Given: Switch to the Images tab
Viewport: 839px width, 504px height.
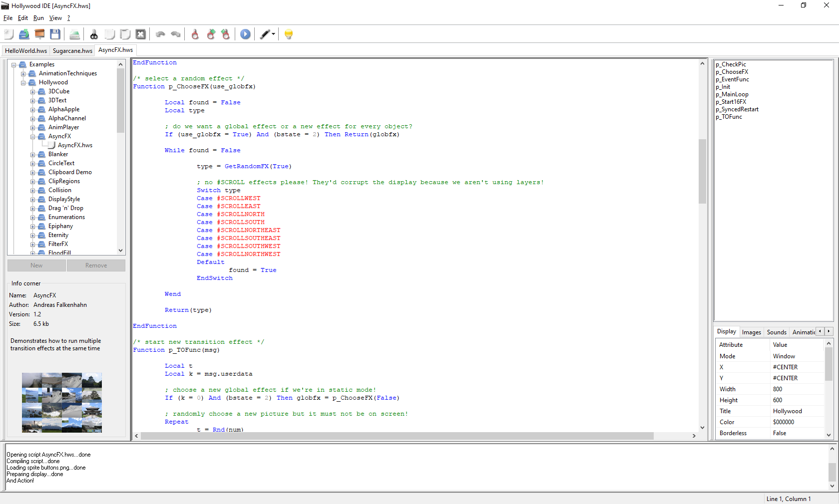Looking at the screenshot, I should 751,332.
